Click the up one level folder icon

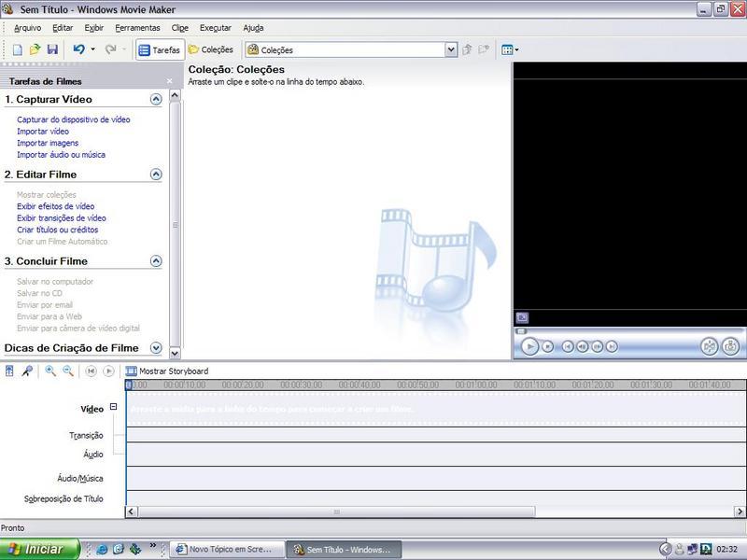tap(468, 49)
